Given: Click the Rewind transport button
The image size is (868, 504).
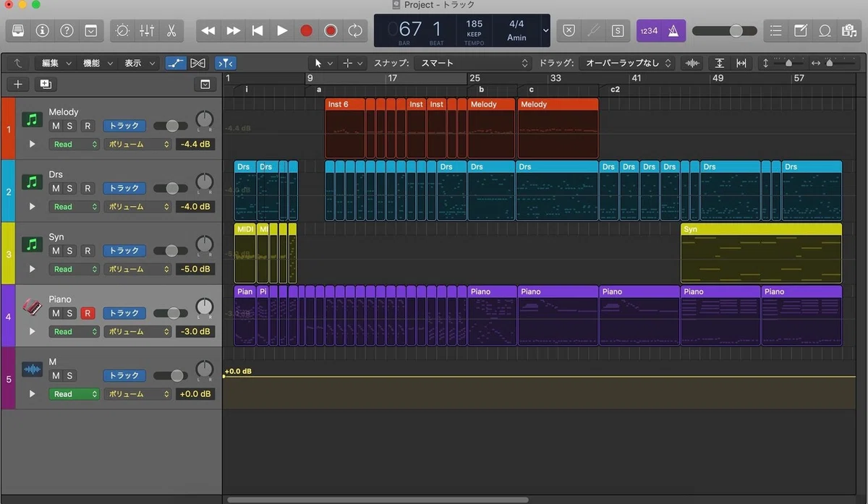Looking at the screenshot, I should [x=208, y=30].
